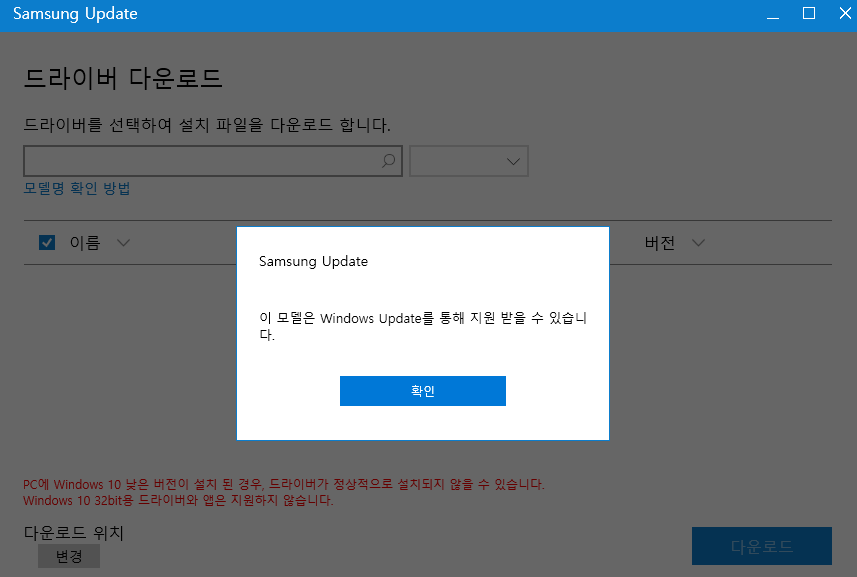The height and width of the screenshot is (577, 857).
Task: Toggle the 이름 select-all checkbox
Action: [47, 242]
